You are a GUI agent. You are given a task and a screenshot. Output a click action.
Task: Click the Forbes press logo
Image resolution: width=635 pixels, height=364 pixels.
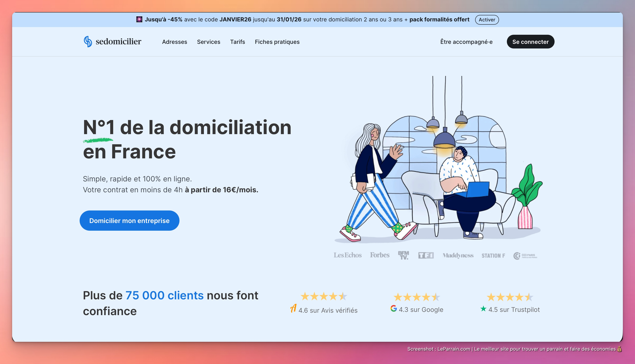point(380,255)
